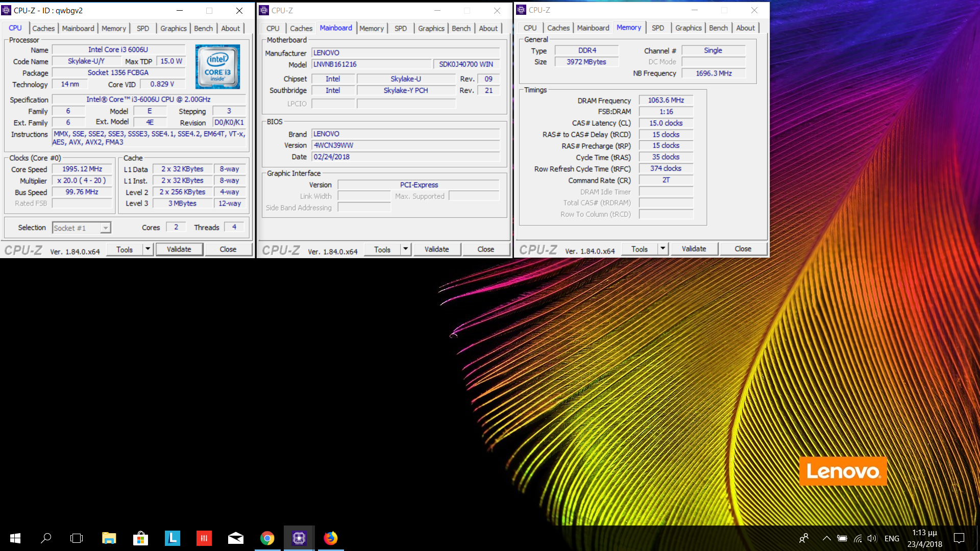This screenshot has height=551, width=980.
Task: Click the Mainboard window title bar icon
Action: coord(264,10)
